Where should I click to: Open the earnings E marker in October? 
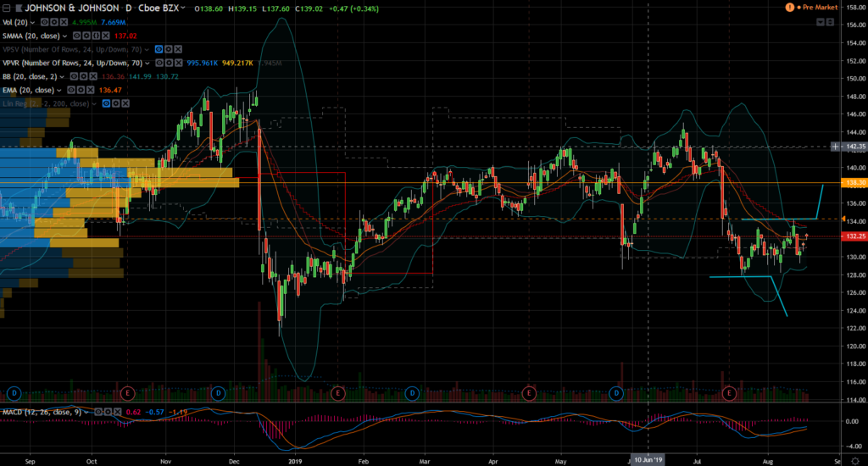pyautogui.click(x=127, y=393)
